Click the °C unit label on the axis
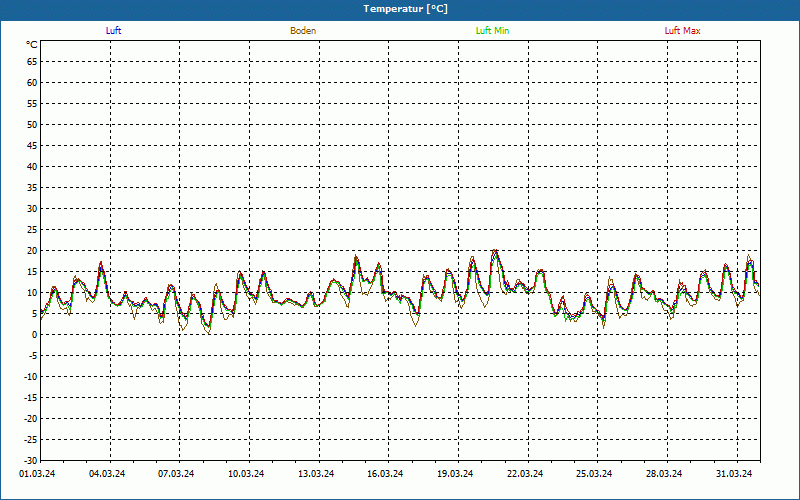This screenshot has height=500, width=800. pos(32,45)
